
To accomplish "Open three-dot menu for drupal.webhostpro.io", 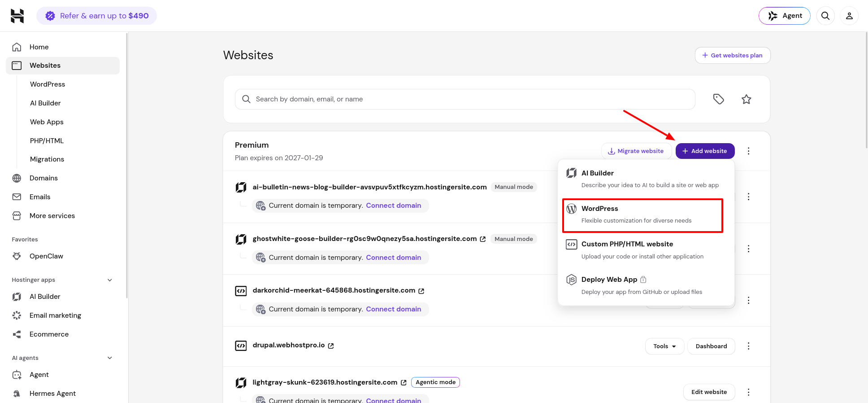I will [748, 346].
